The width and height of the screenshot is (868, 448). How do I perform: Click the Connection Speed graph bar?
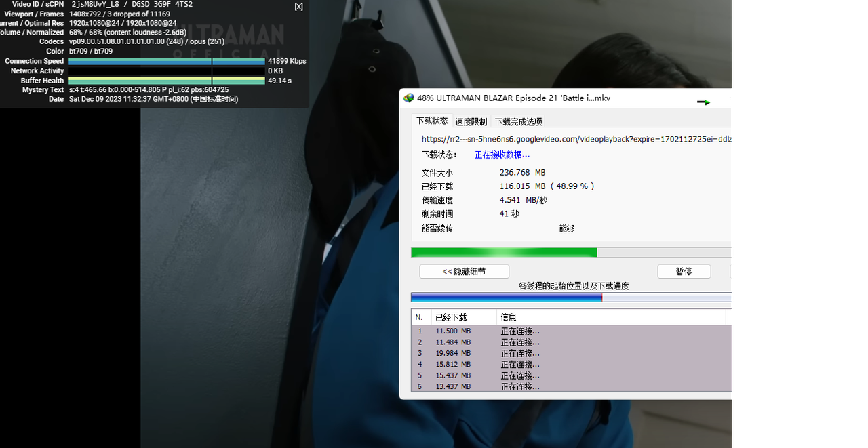click(166, 61)
